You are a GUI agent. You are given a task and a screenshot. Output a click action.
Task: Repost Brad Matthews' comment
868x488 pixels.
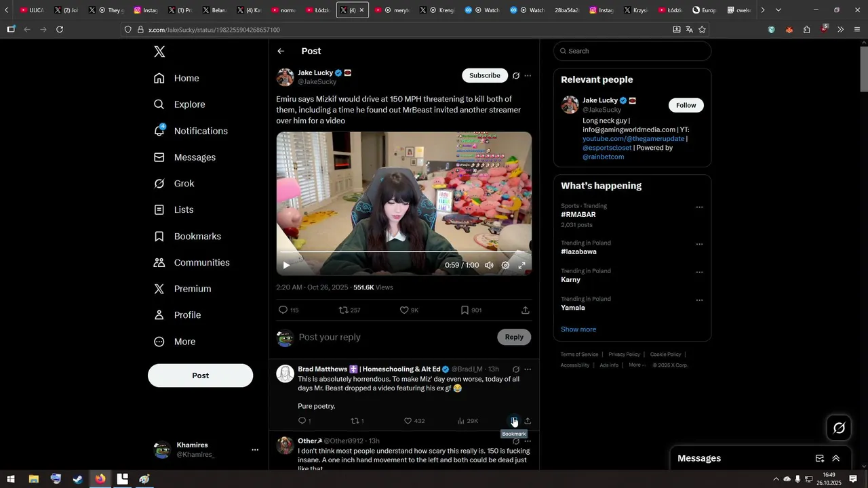coord(357,421)
